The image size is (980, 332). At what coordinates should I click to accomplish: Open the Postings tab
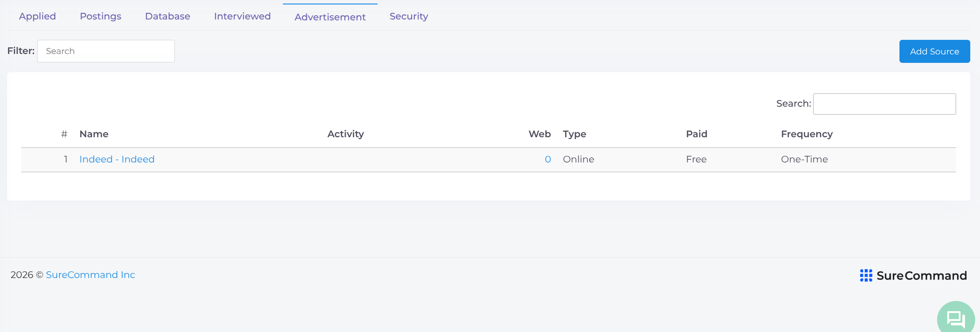100,16
